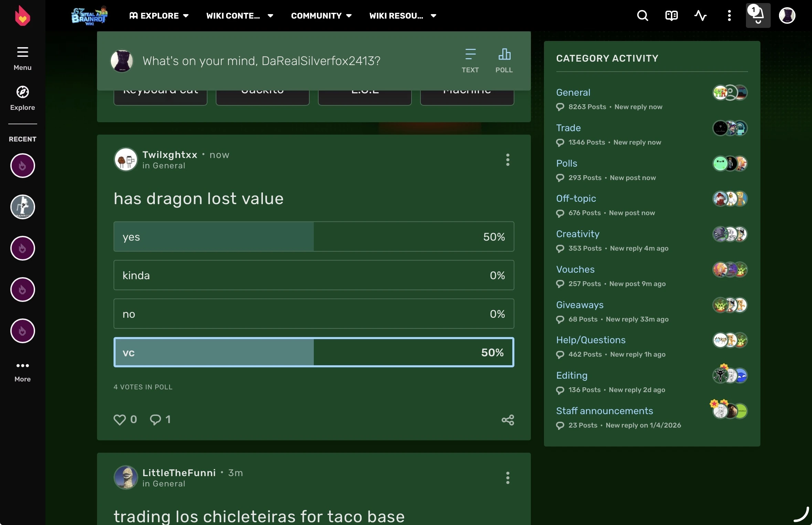Go to Staff announcements category
This screenshot has width=812, height=525.
[604, 411]
